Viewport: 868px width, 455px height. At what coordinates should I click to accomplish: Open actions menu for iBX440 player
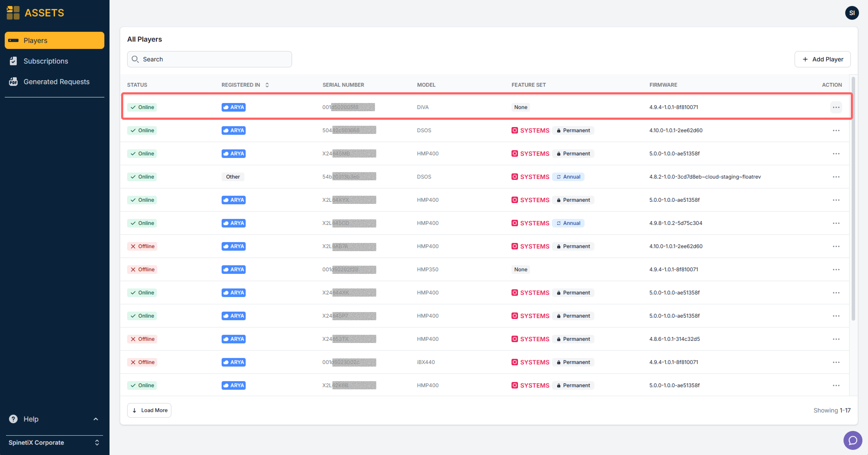836,362
